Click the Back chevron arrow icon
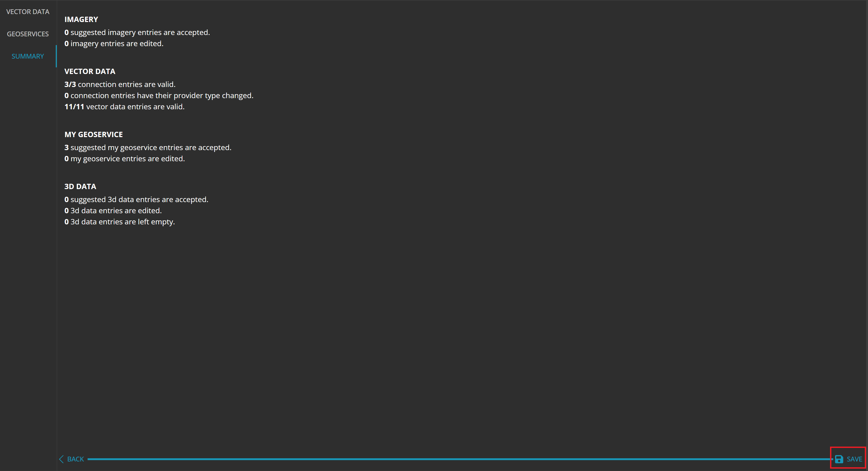Screen dimensions: 868x471 click(x=61, y=459)
